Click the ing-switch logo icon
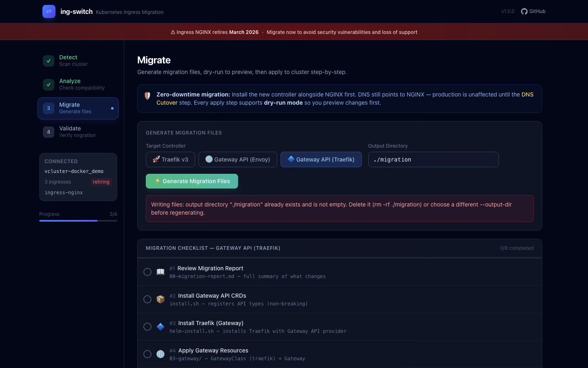 (49, 11)
